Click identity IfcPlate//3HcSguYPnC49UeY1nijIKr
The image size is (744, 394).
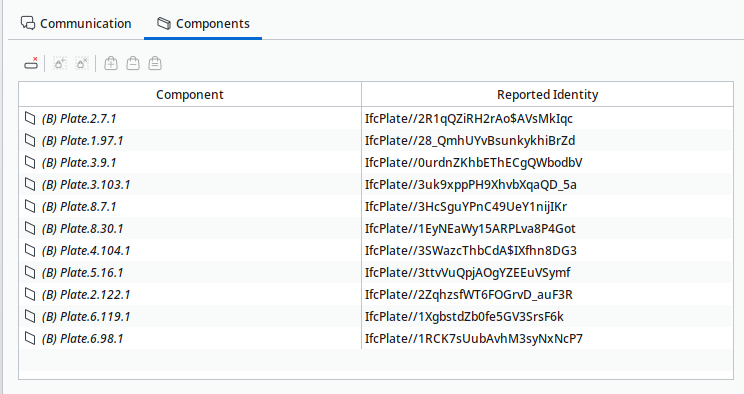[466, 206]
